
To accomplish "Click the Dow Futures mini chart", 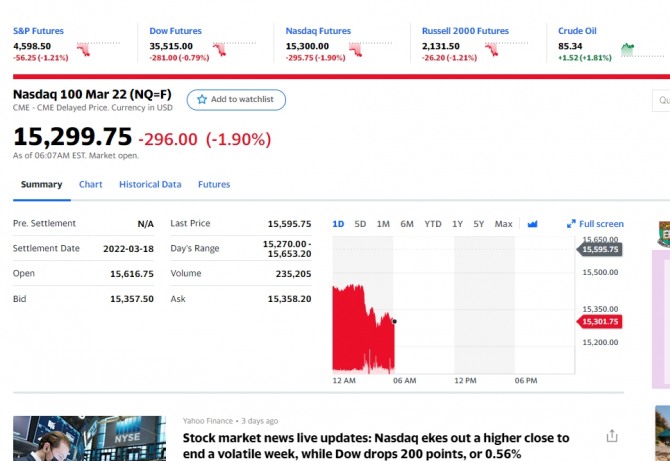I will pos(221,46).
